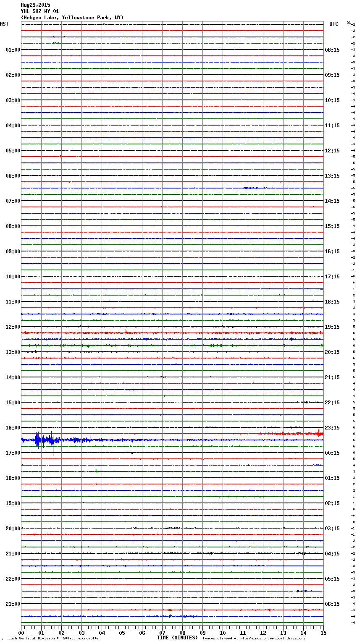Click the 16:15 UTC time label
This screenshot has height=644, width=357.
332,251
